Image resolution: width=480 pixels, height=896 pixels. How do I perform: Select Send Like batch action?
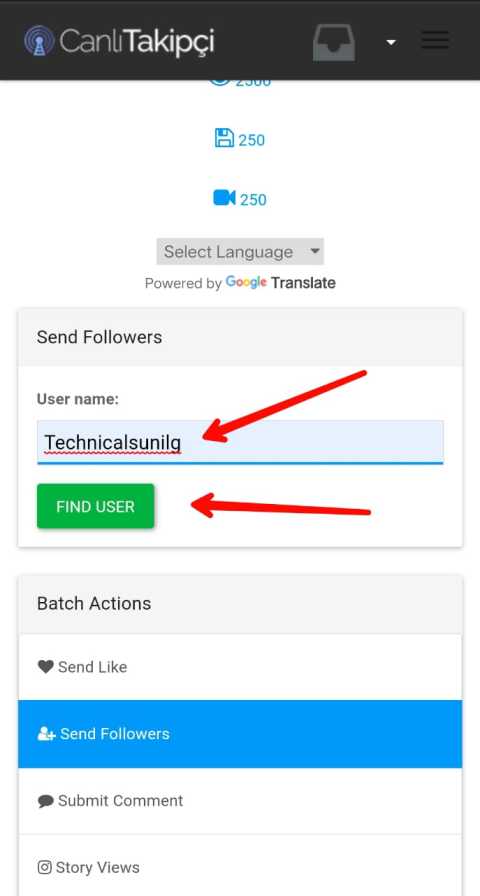click(240, 667)
